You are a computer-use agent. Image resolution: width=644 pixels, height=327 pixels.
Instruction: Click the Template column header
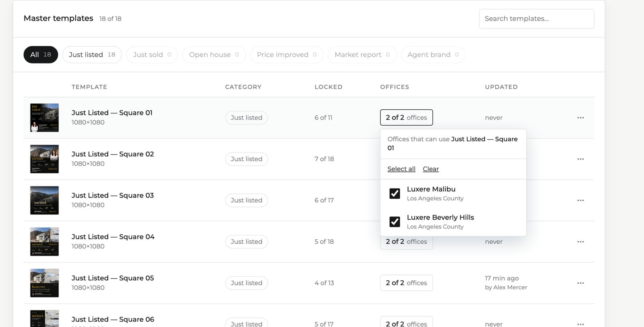[89, 87]
